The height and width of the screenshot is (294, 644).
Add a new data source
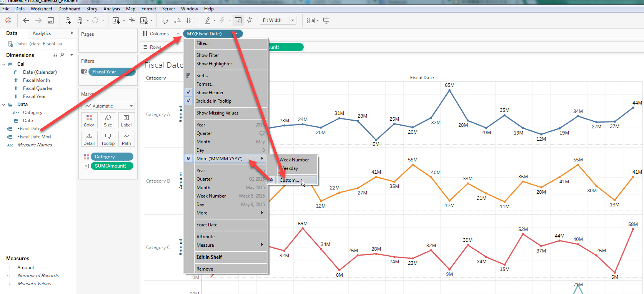pyautogui.click(x=68, y=20)
